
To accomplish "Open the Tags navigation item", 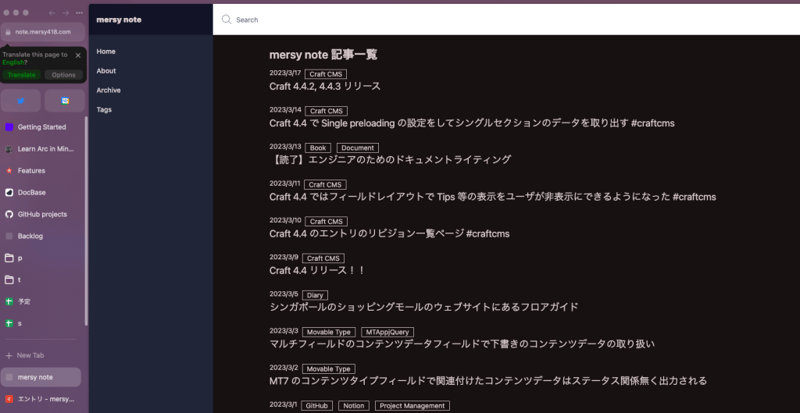I will coord(104,110).
